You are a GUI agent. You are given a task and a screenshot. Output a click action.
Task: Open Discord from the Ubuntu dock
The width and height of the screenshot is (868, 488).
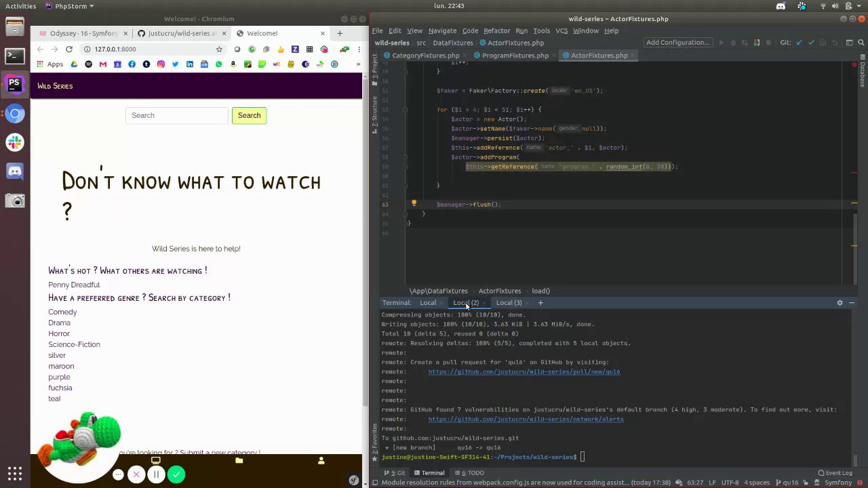[14, 171]
